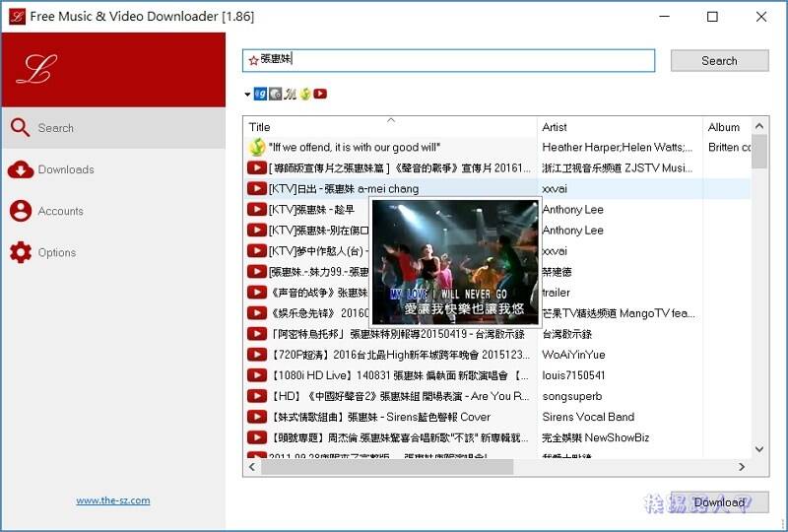Image resolution: width=788 pixels, height=532 pixels.
Task: Click the gear Options icon in sidebar
Action: 21,252
